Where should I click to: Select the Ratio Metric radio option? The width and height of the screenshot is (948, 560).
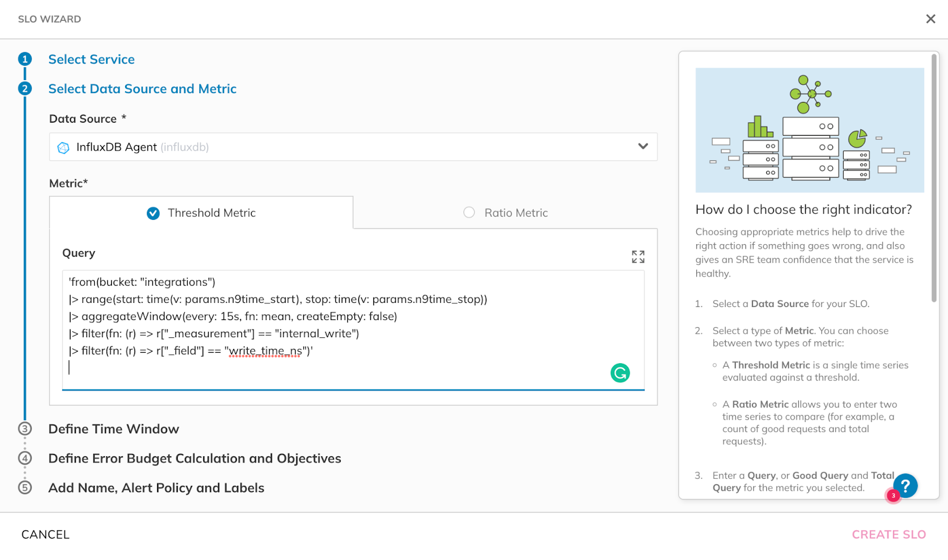(469, 213)
